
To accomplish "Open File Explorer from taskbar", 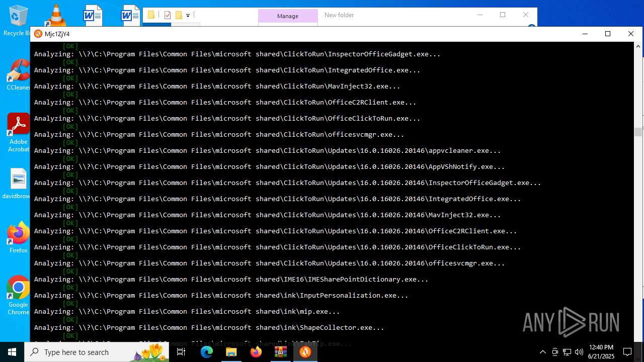I will point(231,352).
